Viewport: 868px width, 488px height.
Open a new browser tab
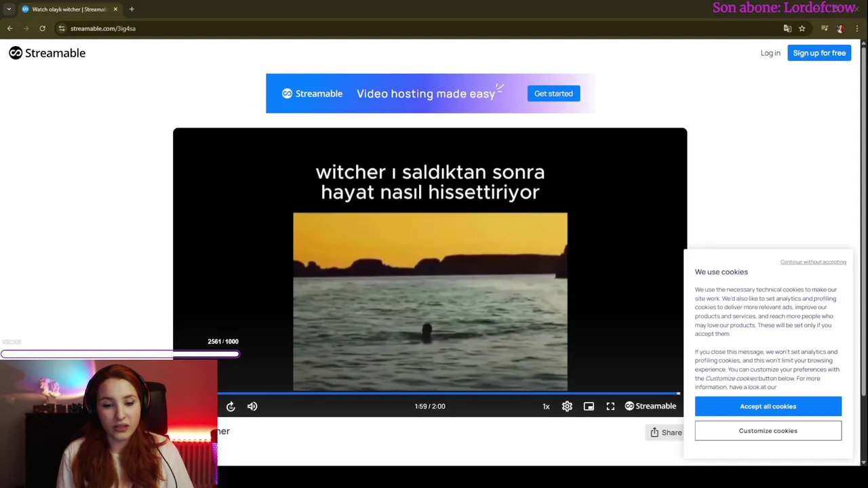[x=132, y=9]
